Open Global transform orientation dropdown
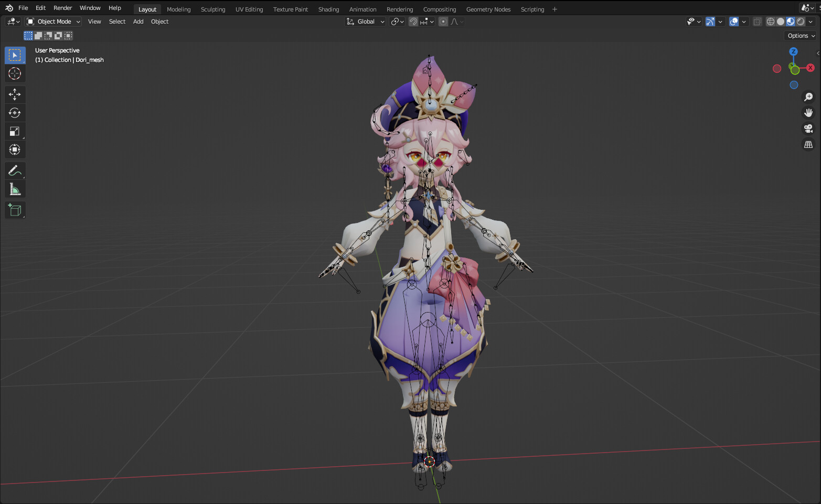The image size is (821, 504). (365, 22)
